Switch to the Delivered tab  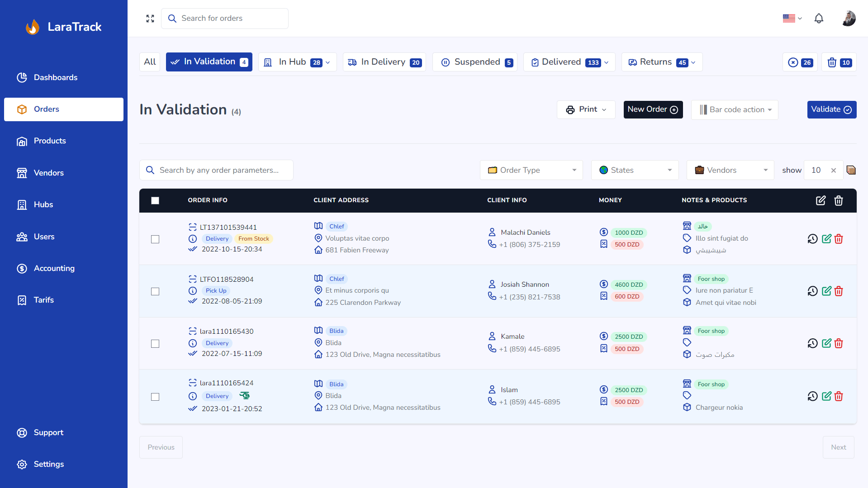(x=569, y=62)
